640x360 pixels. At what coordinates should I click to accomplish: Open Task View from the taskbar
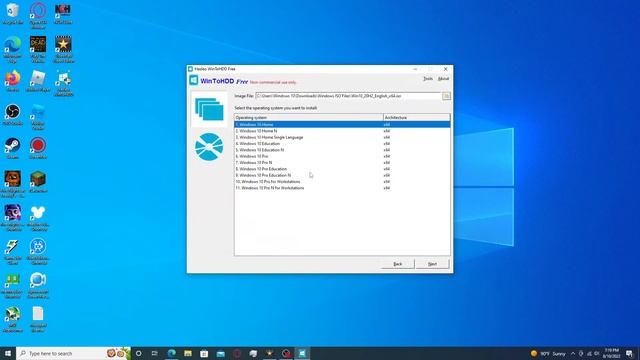pyautogui.click(x=155, y=353)
